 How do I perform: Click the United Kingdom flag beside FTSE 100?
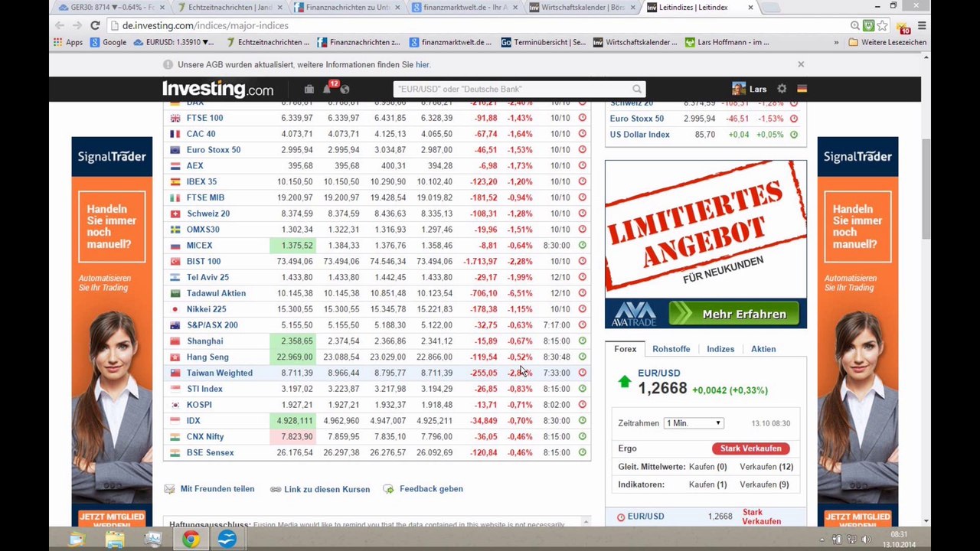click(x=175, y=118)
